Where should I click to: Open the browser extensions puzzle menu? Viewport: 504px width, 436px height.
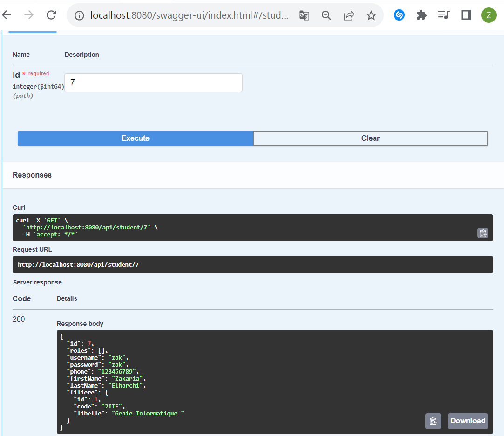(421, 15)
